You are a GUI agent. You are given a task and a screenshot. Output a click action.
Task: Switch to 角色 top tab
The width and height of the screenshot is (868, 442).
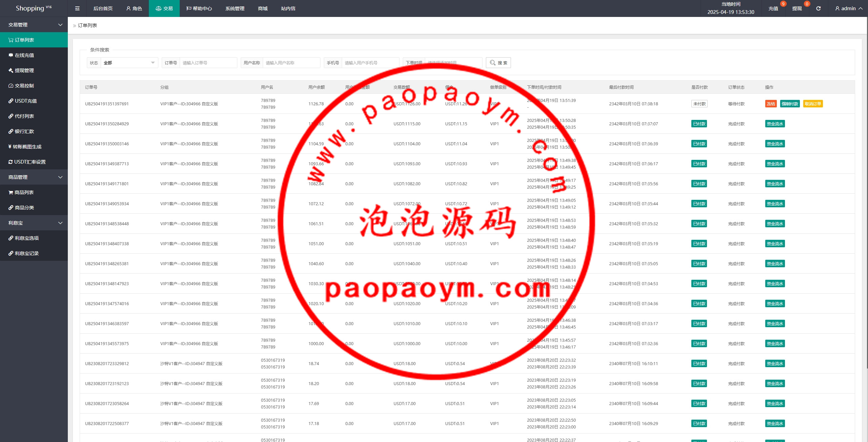coord(134,8)
